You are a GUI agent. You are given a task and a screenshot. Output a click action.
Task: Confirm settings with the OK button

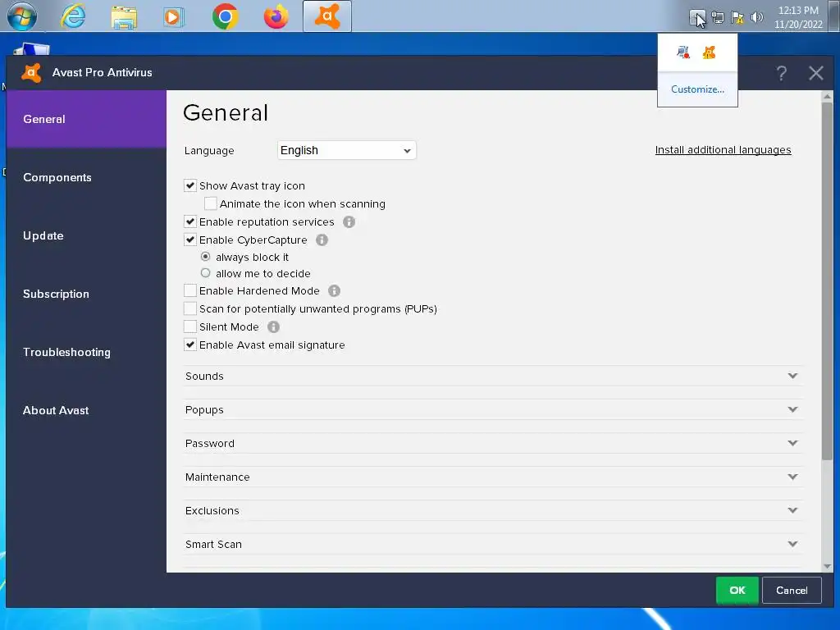pos(737,590)
